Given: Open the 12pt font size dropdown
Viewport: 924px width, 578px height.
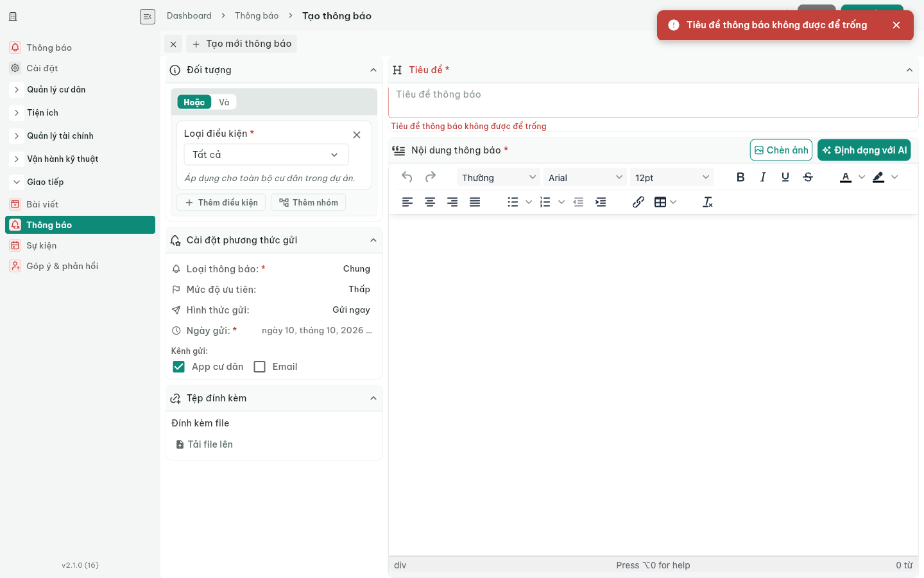Looking at the screenshot, I should click(x=671, y=177).
